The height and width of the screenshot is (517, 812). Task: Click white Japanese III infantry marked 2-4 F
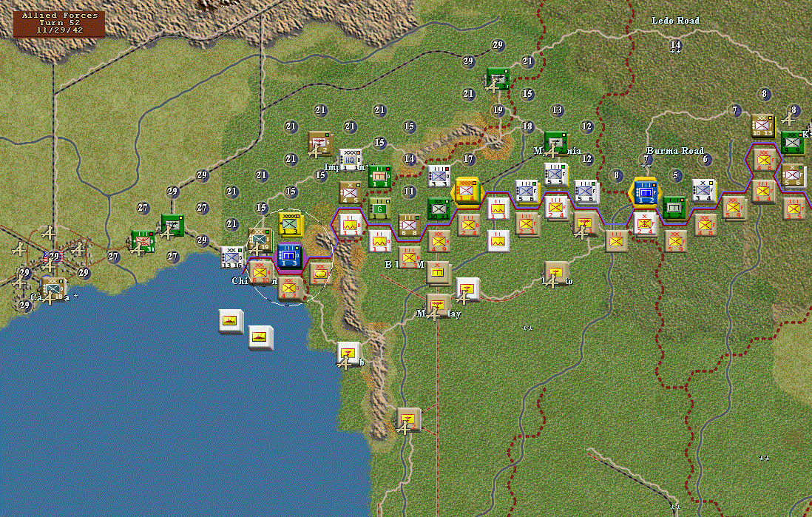(x=555, y=208)
